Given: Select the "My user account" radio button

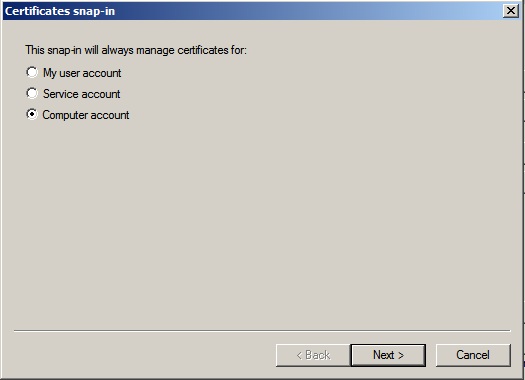Looking at the screenshot, I should coord(32,72).
